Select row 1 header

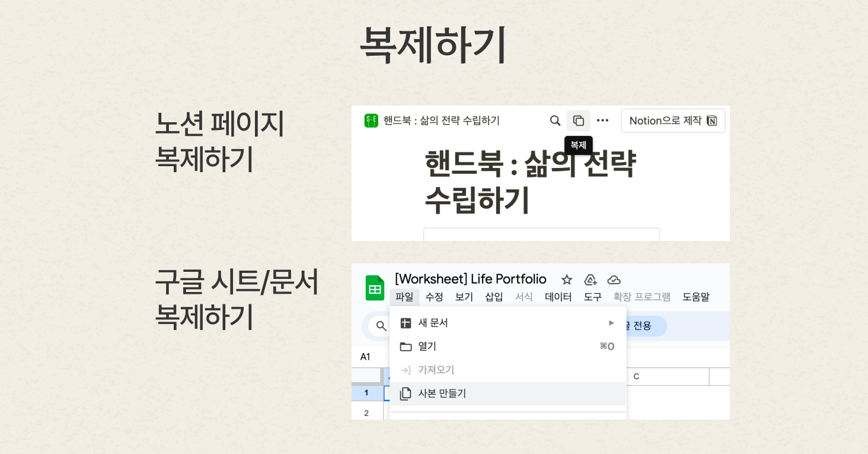(x=366, y=393)
